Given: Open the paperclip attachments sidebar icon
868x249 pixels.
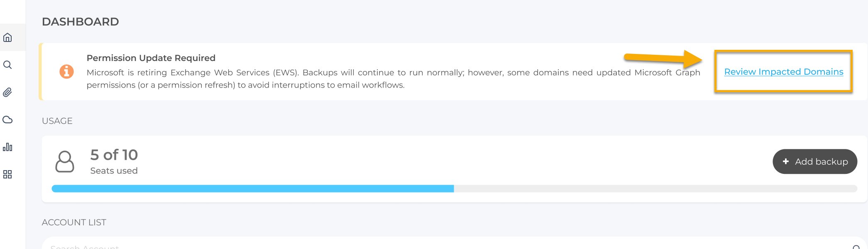Looking at the screenshot, I should point(7,92).
